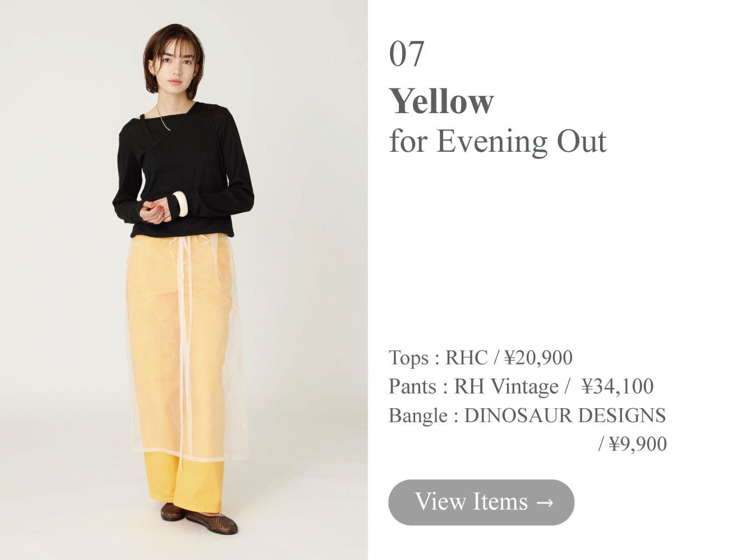Open the Bangle : DINOSAUR DESIGNS line
The image size is (730, 560).
point(527,416)
